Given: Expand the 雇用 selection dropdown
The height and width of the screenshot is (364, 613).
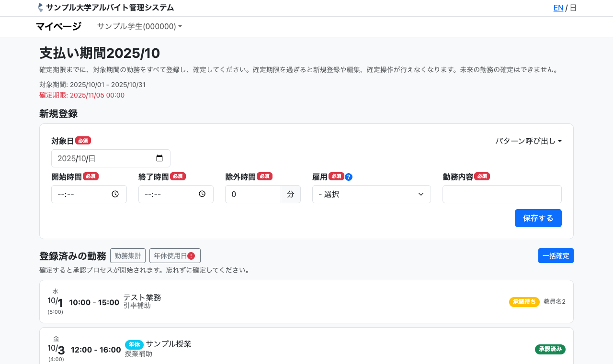Looking at the screenshot, I should (371, 194).
